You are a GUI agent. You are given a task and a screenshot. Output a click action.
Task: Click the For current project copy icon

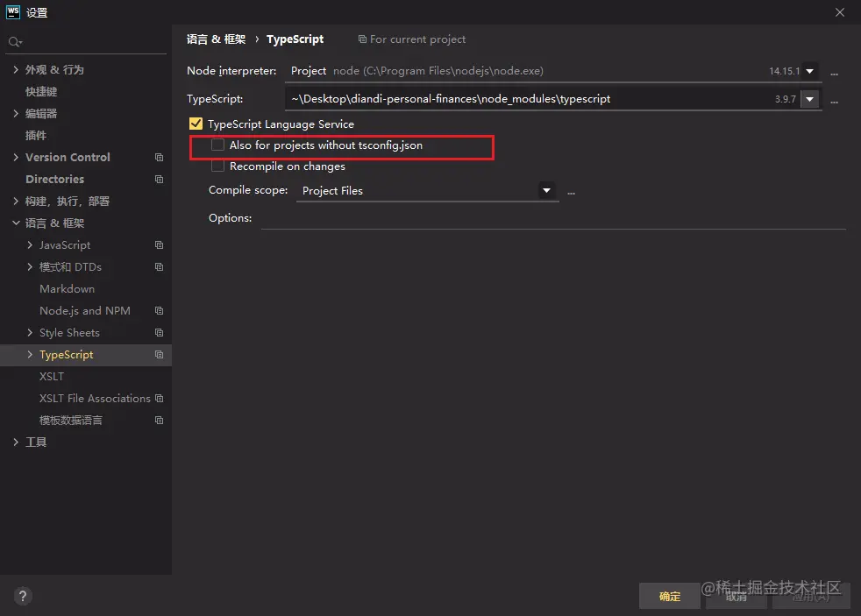tap(362, 39)
